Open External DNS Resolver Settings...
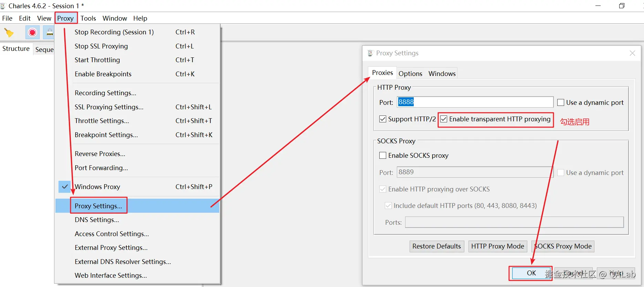 137,262
